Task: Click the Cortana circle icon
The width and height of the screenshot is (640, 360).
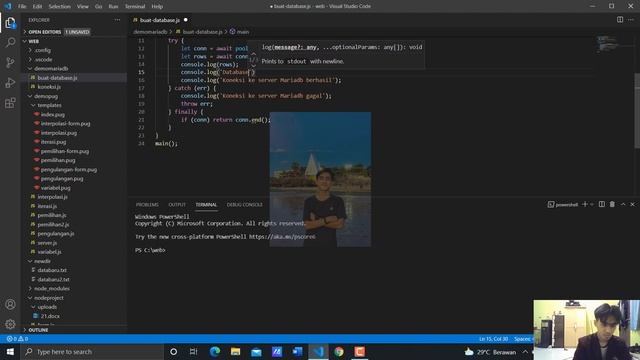Action: click(x=173, y=351)
